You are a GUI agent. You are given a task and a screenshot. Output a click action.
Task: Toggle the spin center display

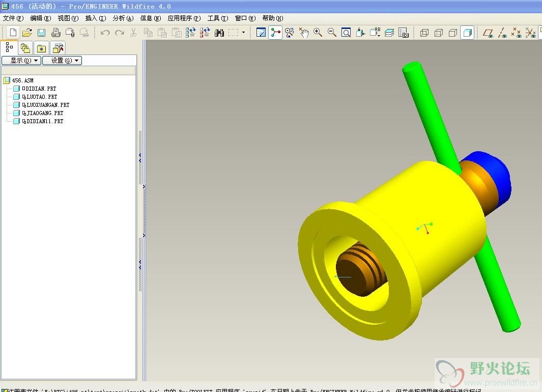tap(275, 33)
